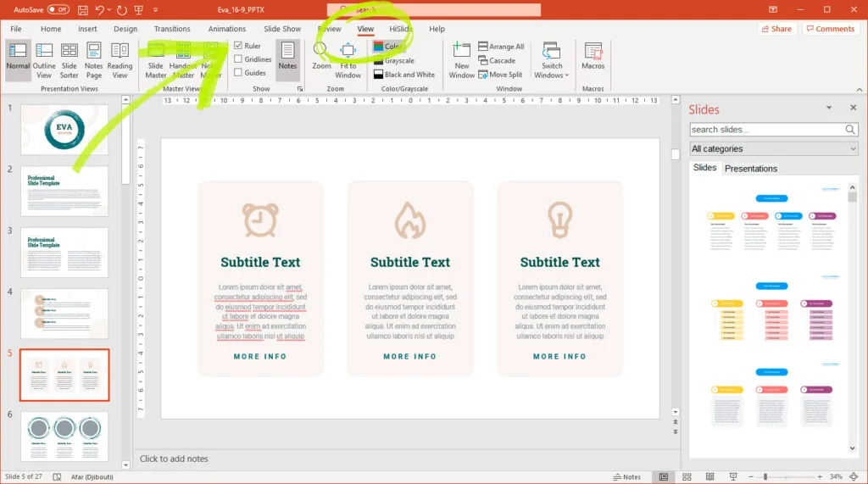Collapse the ribbon

pyautogui.click(x=860, y=89)
